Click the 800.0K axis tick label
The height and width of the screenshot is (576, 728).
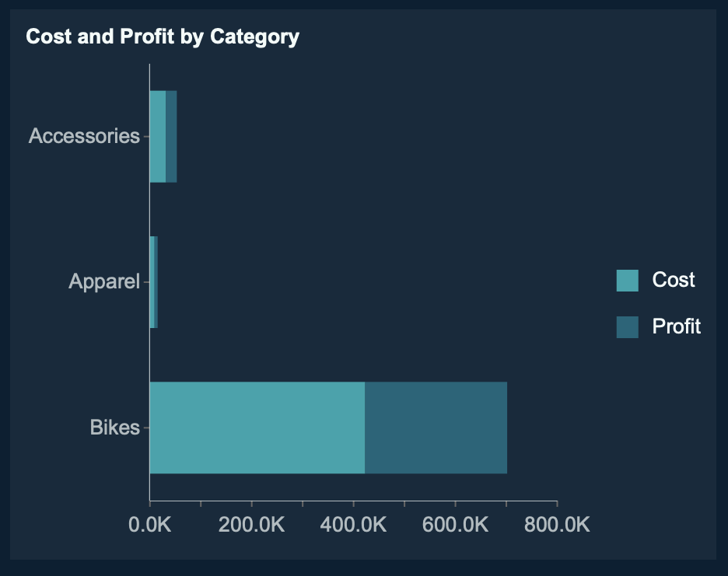pos(557,525)
